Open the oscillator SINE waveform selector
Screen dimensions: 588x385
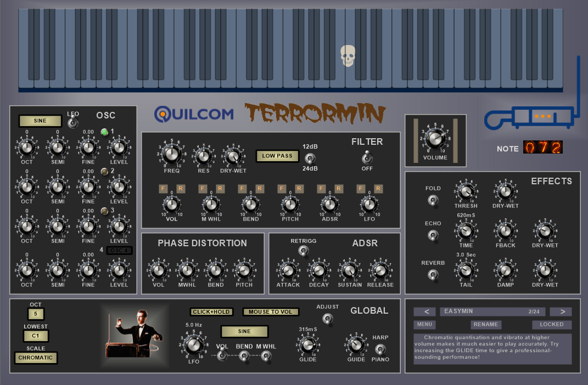click(40, 121)
